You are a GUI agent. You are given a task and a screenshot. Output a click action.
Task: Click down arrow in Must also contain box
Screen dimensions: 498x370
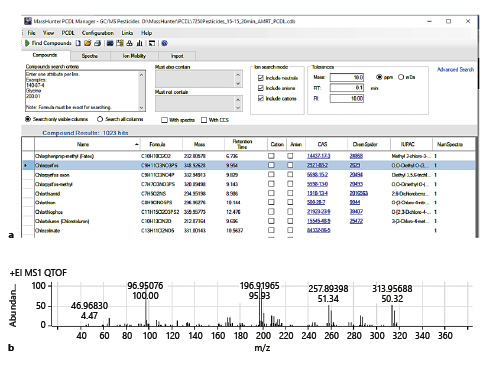pos(238,84)
